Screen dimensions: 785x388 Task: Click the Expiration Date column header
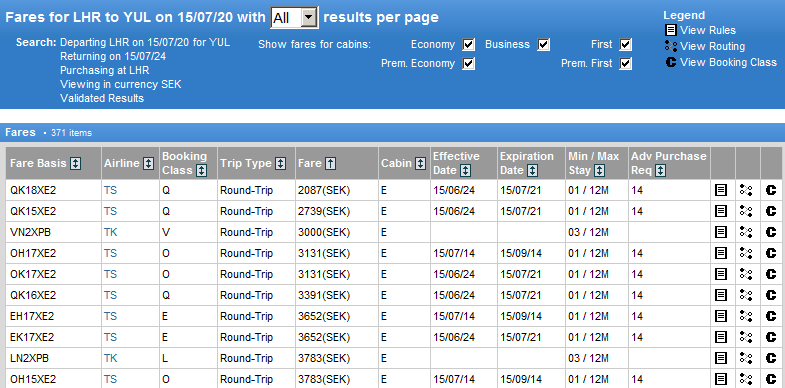pos(527,163)
